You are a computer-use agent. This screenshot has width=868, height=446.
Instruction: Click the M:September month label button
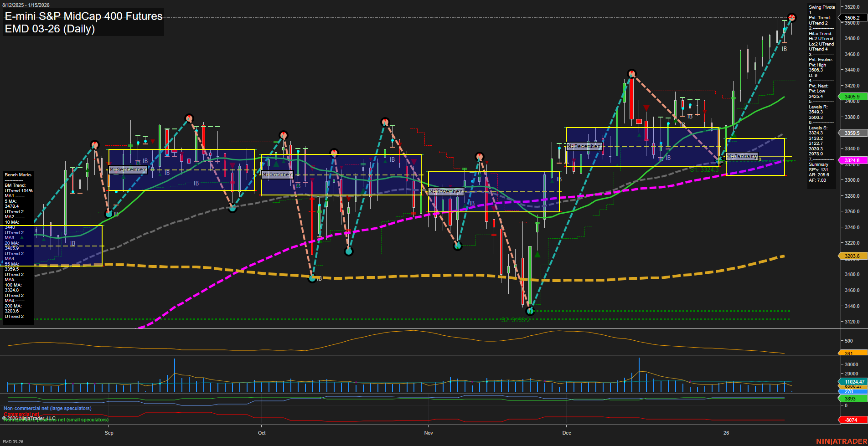pos(128,169)
